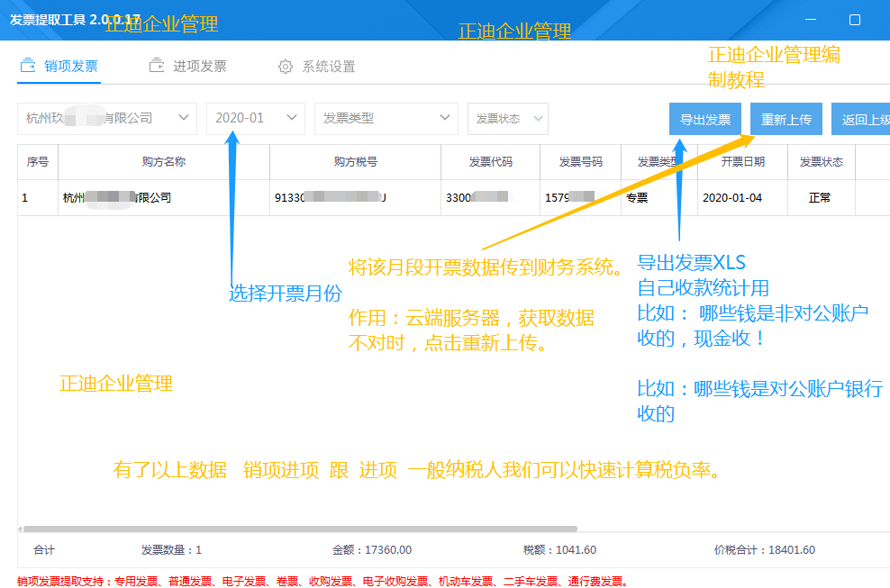Select invoice row 1 in the table
The height and width of the screenshot is (588, 890).
[x=360, y=197]
